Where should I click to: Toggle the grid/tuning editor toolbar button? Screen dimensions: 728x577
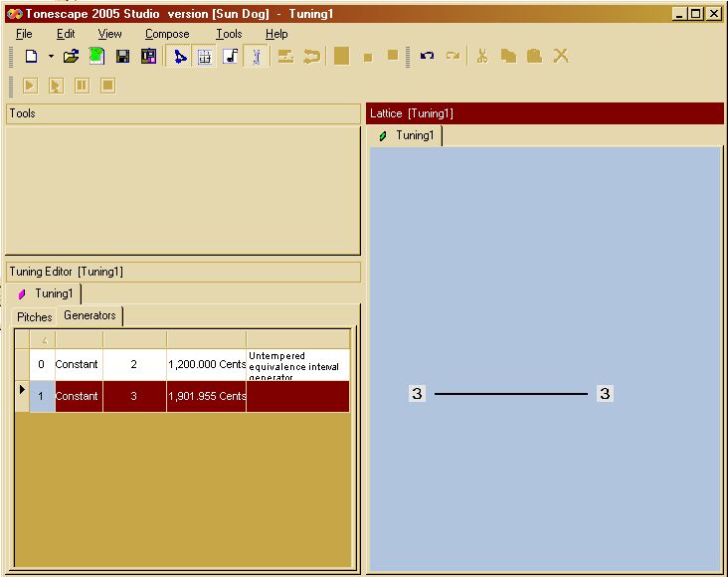[205, 57]
